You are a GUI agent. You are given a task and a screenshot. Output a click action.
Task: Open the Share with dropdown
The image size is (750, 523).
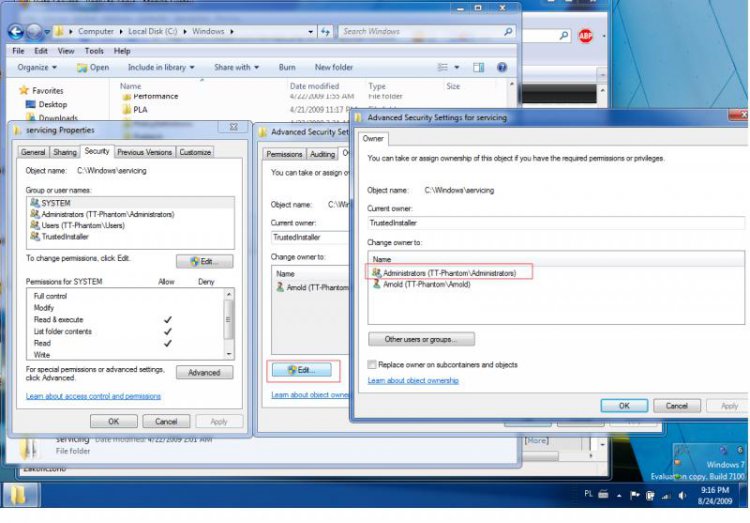pos(237,67)
